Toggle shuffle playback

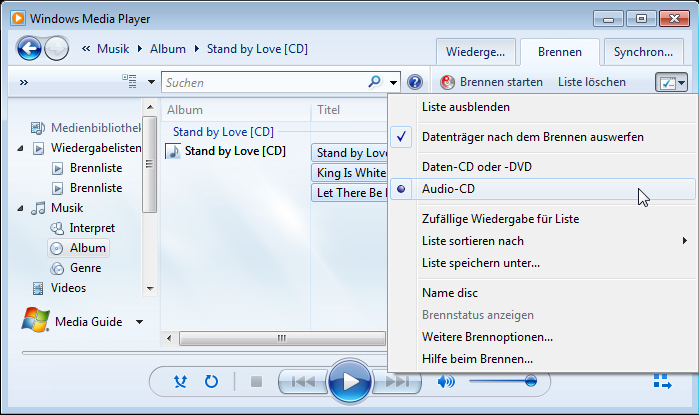click(x=181, y=382)
